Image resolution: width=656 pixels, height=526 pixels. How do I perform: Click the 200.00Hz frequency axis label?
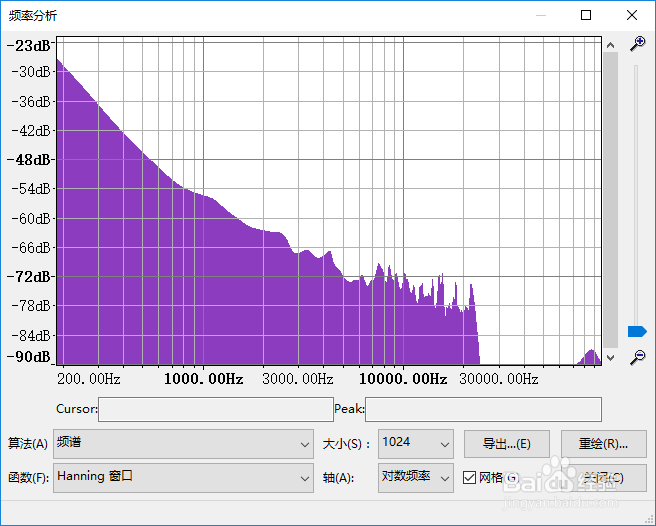[x=89, y=379]
